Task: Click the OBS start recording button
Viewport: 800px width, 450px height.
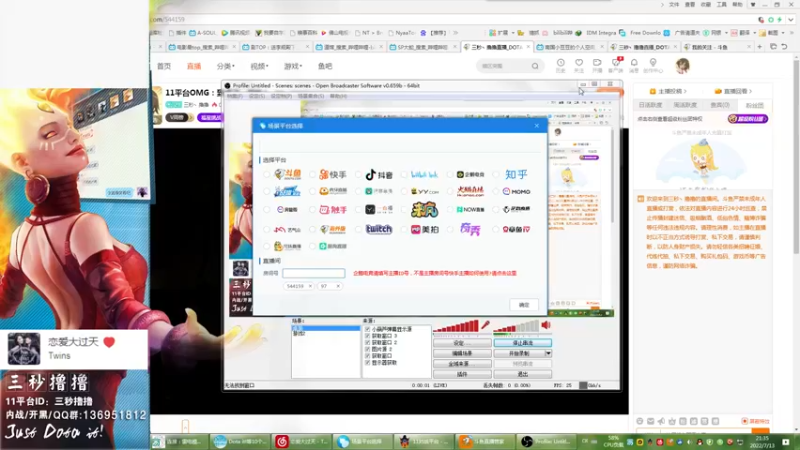Action: point(519,353)
